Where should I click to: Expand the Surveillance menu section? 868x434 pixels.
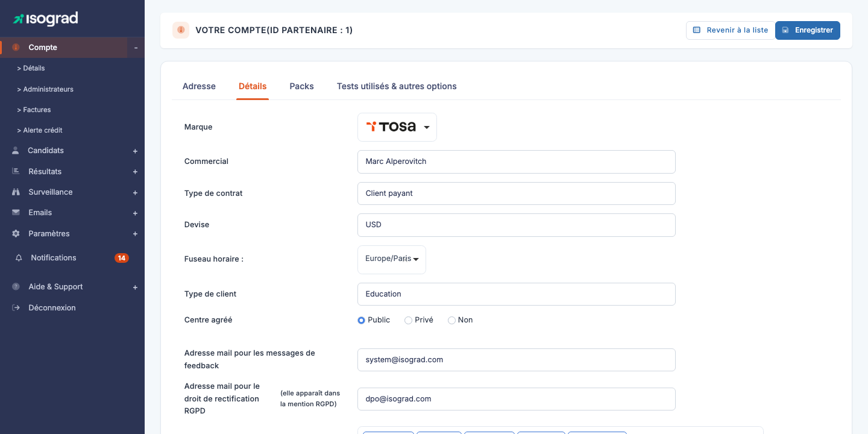(136, 193)
